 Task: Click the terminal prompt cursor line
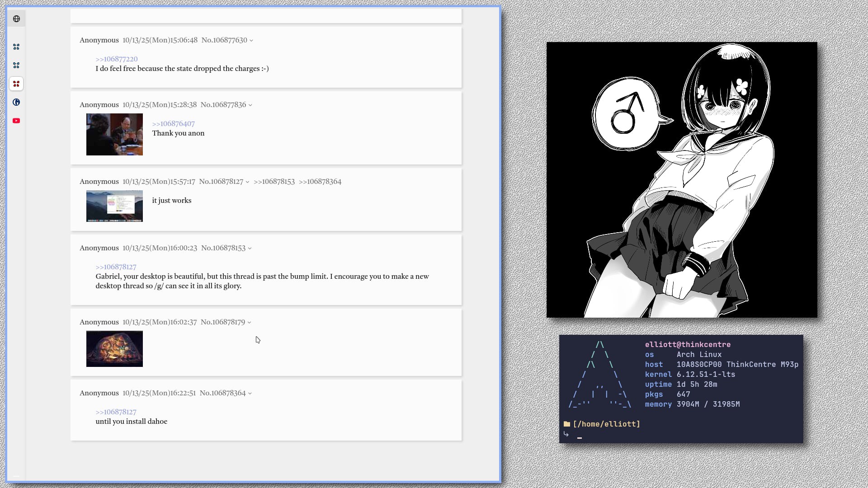580,435
